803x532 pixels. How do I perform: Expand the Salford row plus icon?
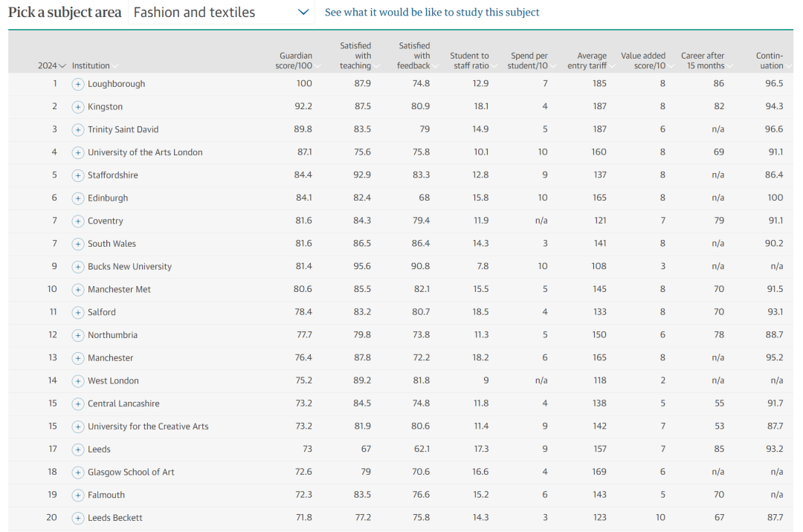pyautogui.click(x=78, y=313)
